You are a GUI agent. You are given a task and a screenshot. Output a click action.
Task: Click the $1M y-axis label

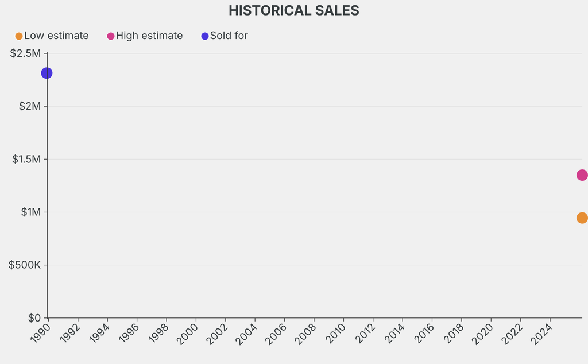point(30,212)
